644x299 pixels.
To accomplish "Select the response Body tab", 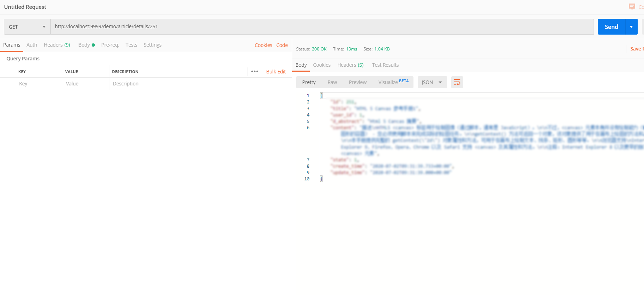I will (x=301, y=65).
